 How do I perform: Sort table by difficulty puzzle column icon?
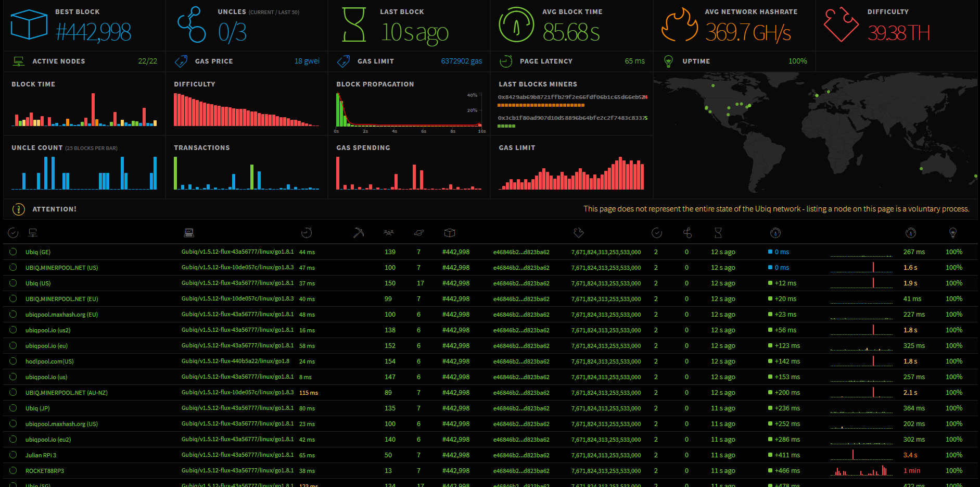(x=579, y=233)
